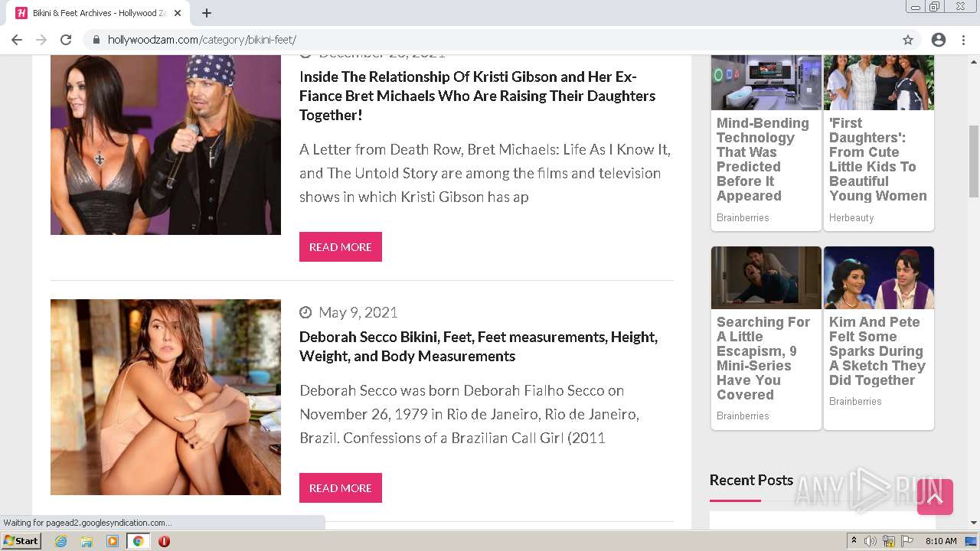Open the Deborah Secco thumbnail image

pos(165,397)
